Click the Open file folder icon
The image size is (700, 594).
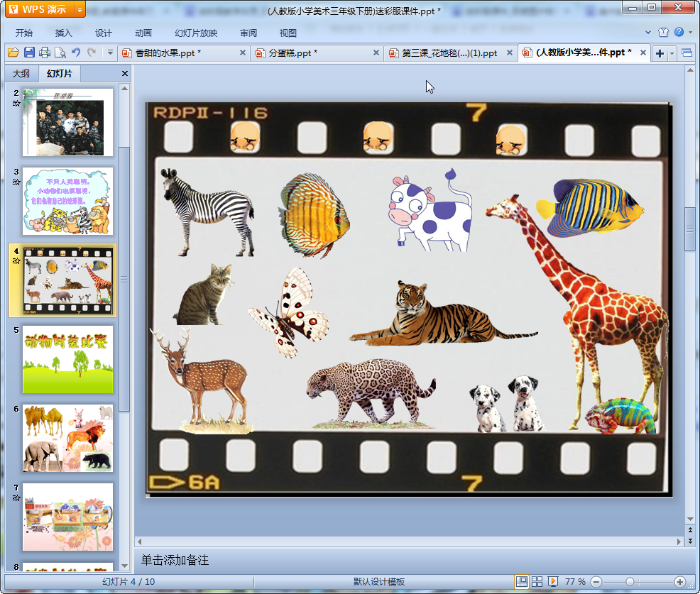point(13,53)
